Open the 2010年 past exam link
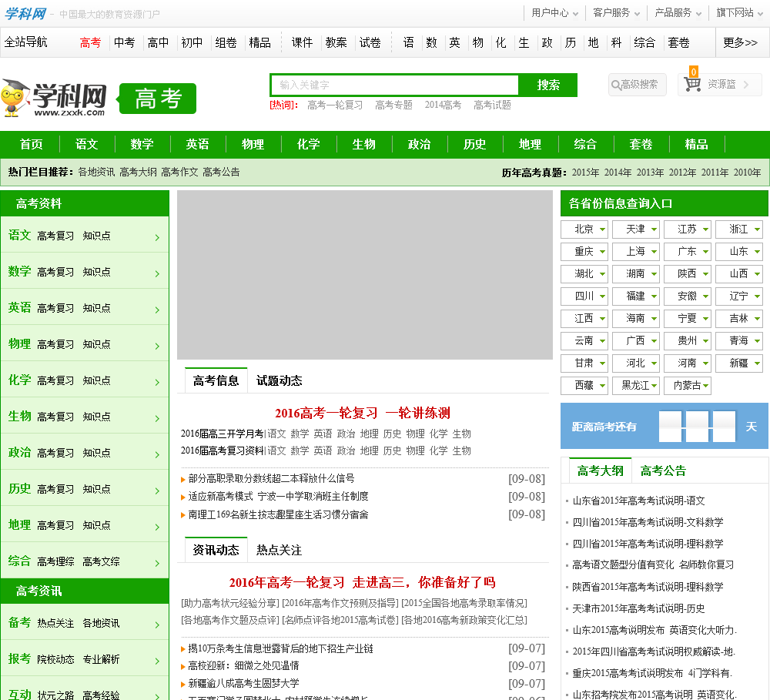Image resolution: width=770 pixels, height=700 pixels. point(748,172)
